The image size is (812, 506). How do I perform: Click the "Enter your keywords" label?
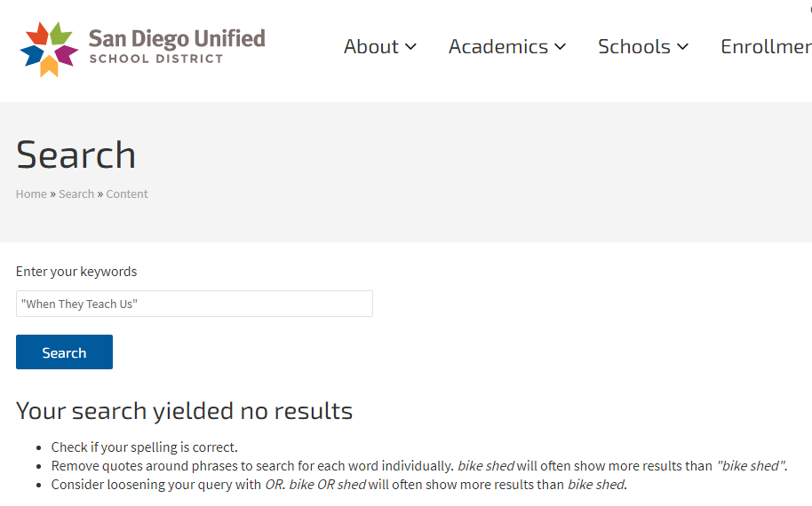point(76,272)
